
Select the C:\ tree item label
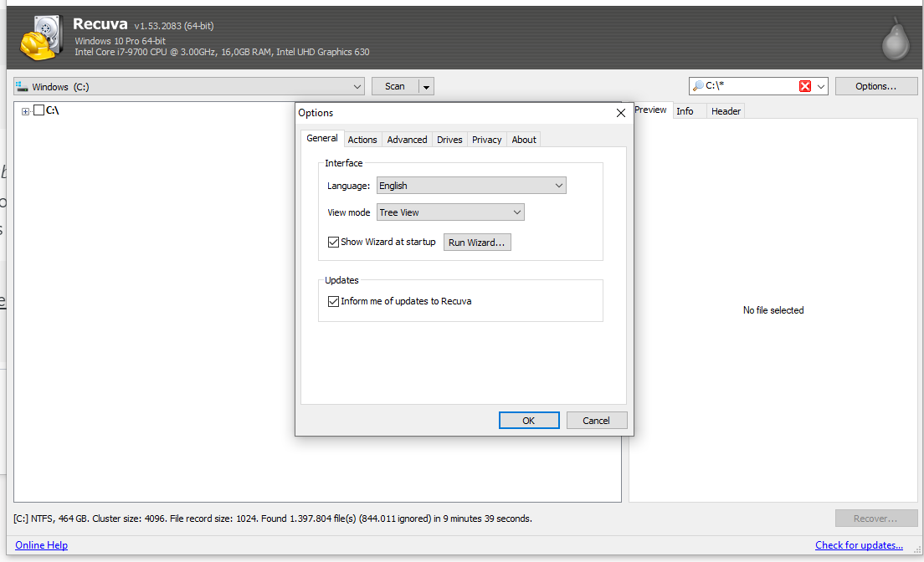tap(53, 110)
